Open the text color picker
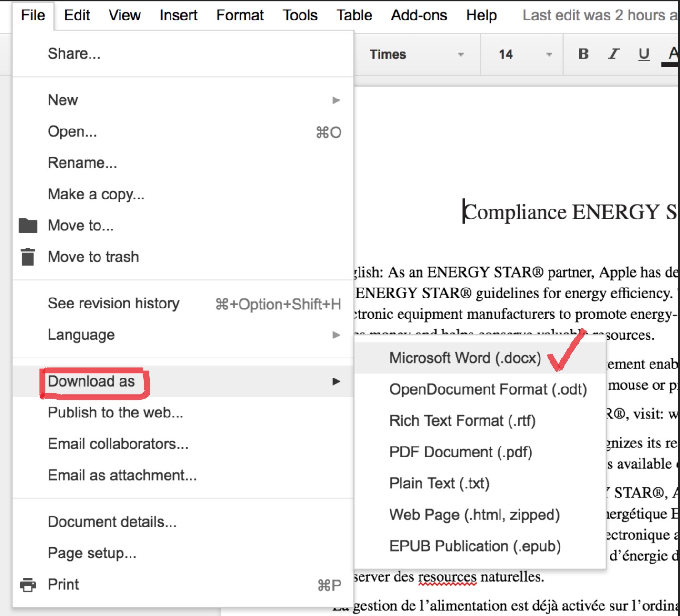This screenshot has height=616, width=680. click(672, 54)
